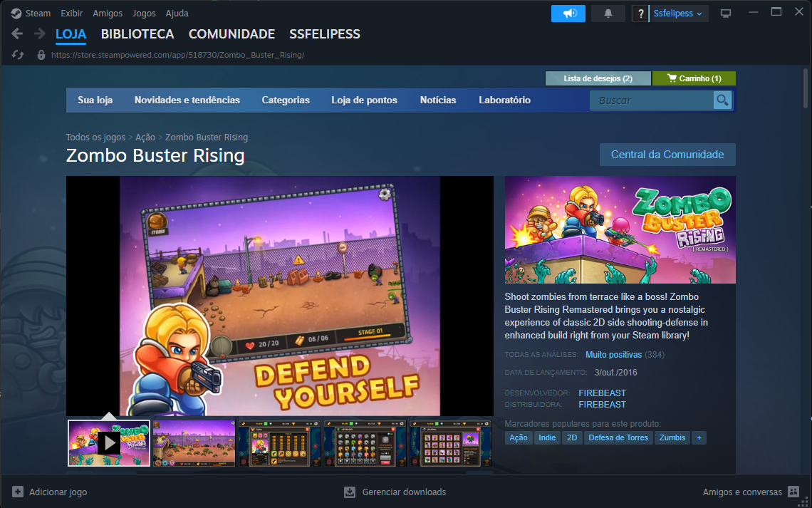Open Central da Comunidade
The height and width of the screenshot is (508, 812).
point(667,155)
